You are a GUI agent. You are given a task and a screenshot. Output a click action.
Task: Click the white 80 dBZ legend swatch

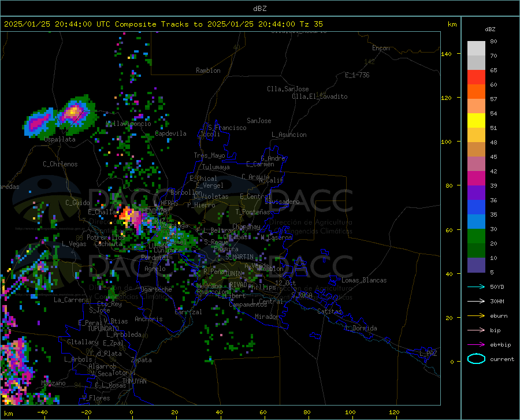pyautogui.click(x=476, y=48)
